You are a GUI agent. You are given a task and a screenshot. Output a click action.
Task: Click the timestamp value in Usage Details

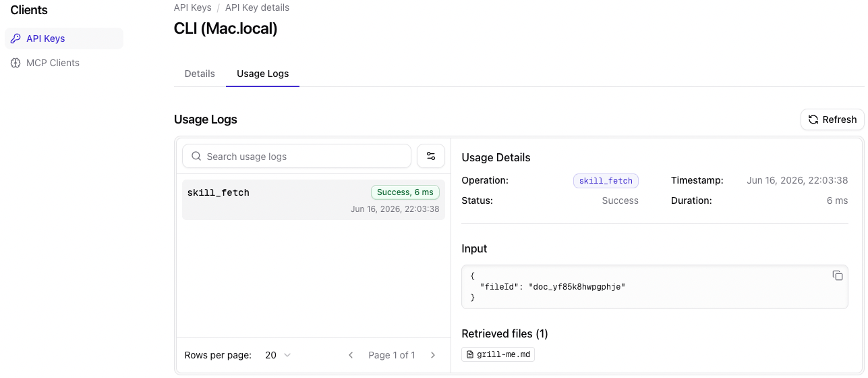click(x=797, y=180)
